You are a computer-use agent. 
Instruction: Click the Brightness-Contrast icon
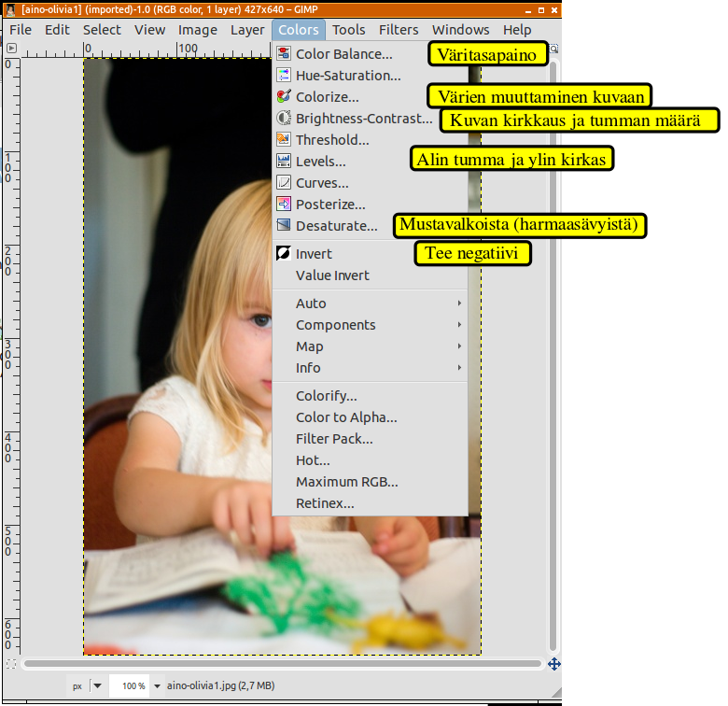(x=284, y=118)
